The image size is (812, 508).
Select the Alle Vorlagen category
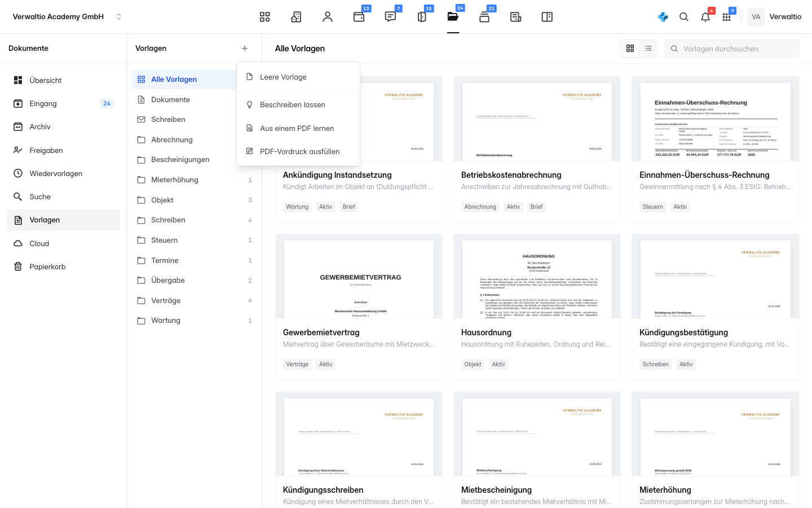[184, 80]
